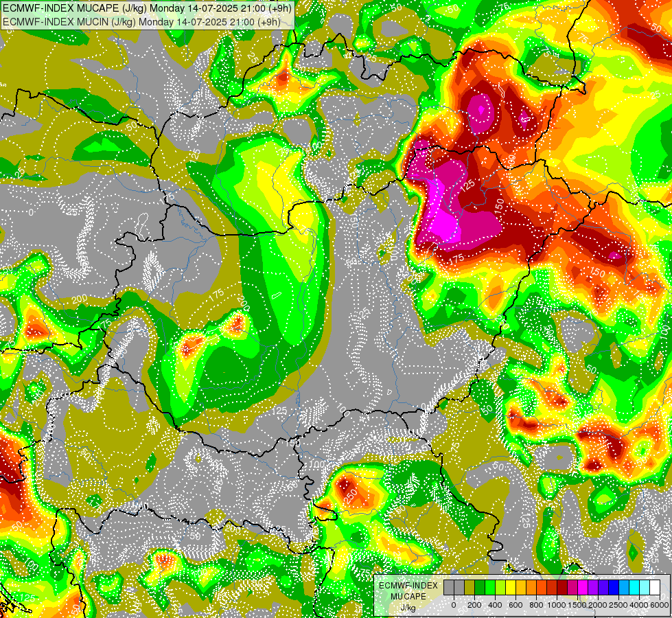
Task: Click the MUCAPE word in the legend
Action: pyautogui.click(x=408, y=597)
